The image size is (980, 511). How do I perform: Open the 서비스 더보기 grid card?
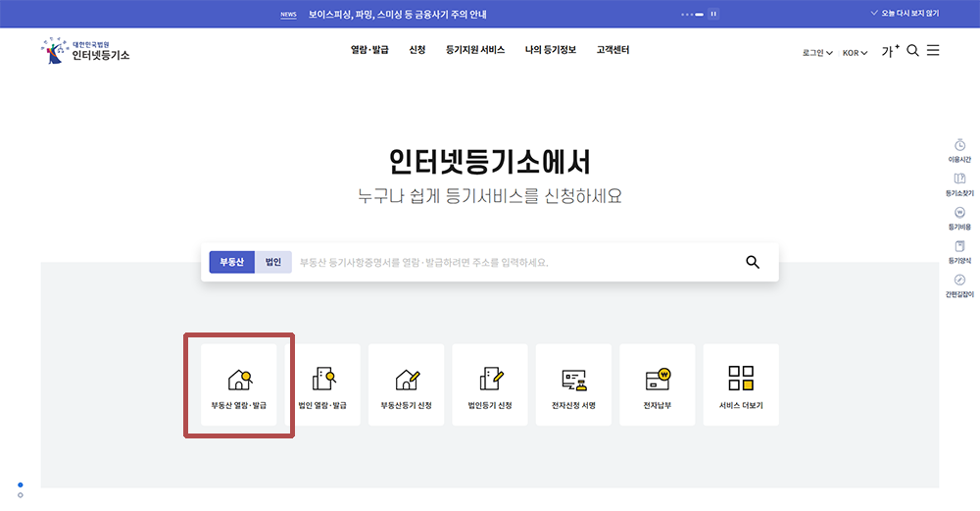pos(741,384)
